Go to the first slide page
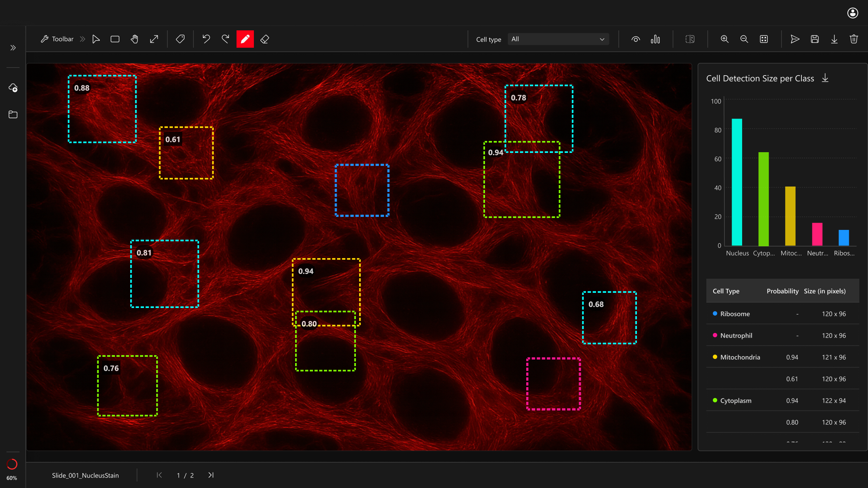Screen dimensions: 868x488 159,475
